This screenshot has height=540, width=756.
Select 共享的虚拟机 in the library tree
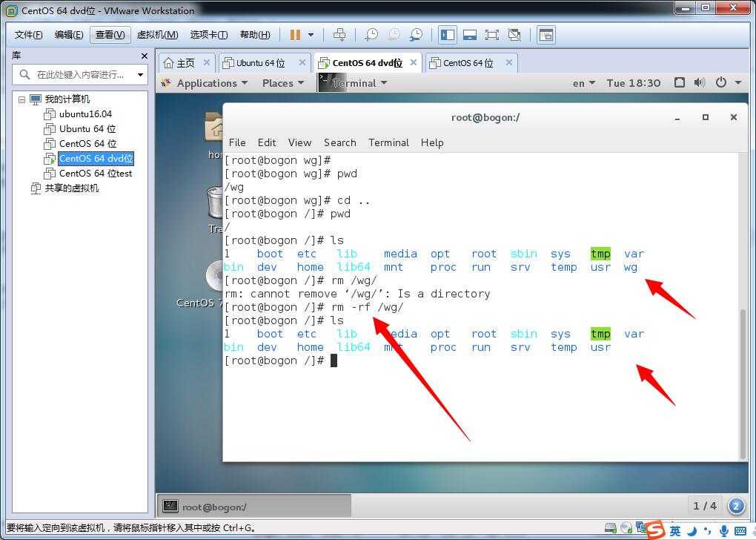(x=71, y=188)
